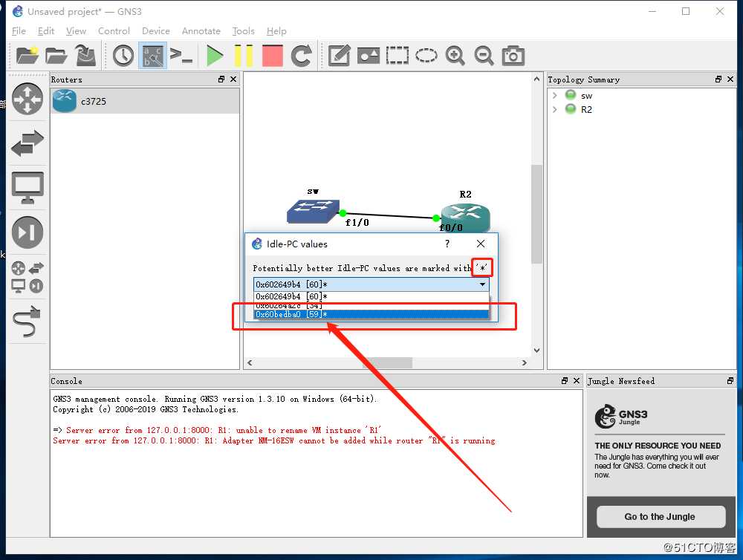This screenshot has width=743, height=560.
Task: Select the Draw a rectangle tool
Action: click(397, 56)
